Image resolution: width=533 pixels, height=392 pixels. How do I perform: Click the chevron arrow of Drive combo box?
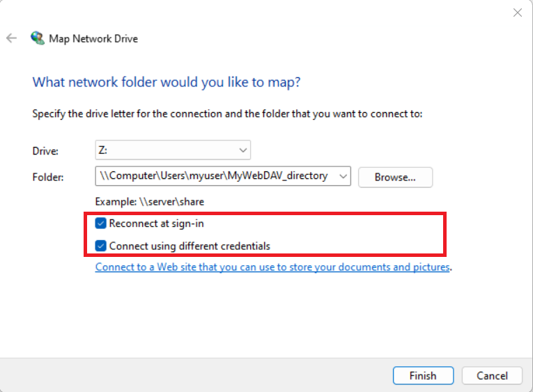click(242, 150)
